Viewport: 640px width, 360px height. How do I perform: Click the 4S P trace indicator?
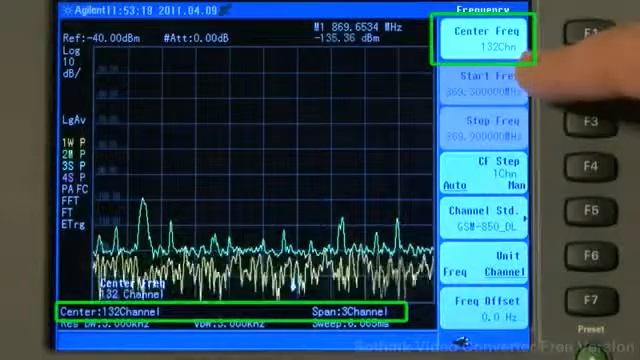coord(74,178)
